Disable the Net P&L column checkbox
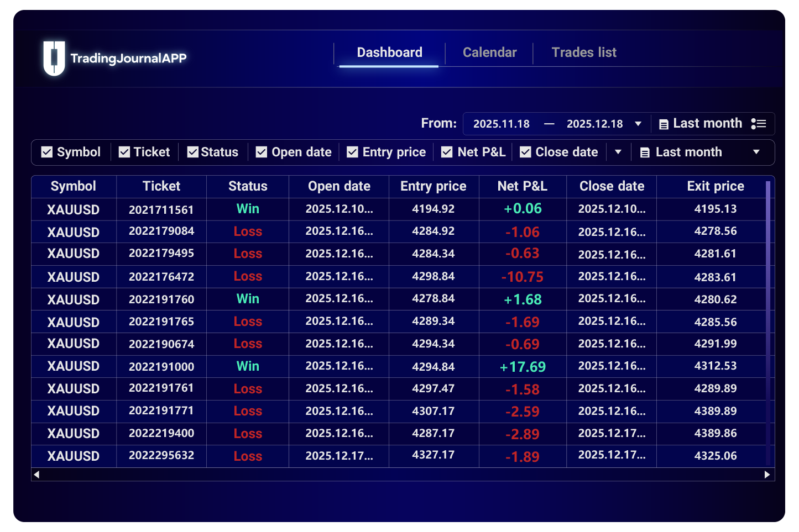This screenshot has width=799, height=532. 447,152
